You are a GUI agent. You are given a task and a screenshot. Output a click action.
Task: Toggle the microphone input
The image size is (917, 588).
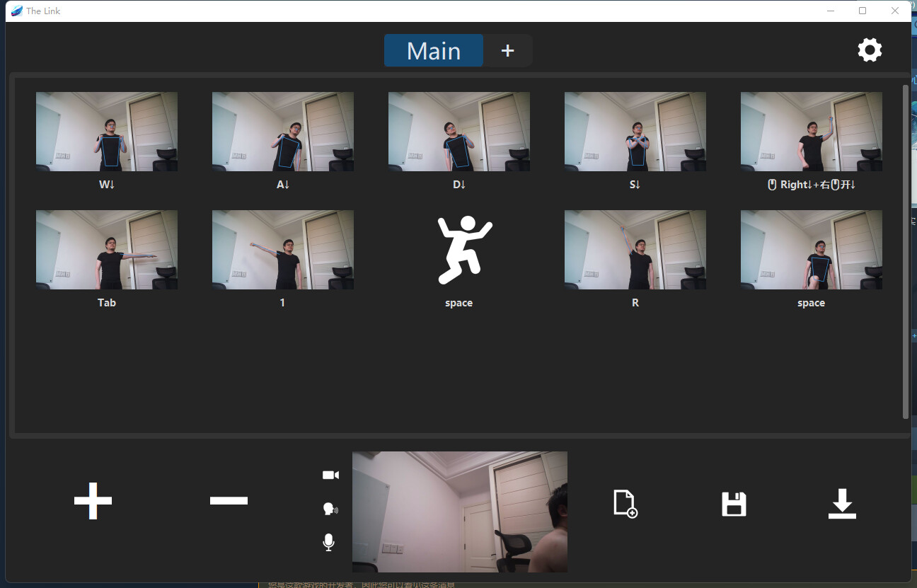coord(328,542)
